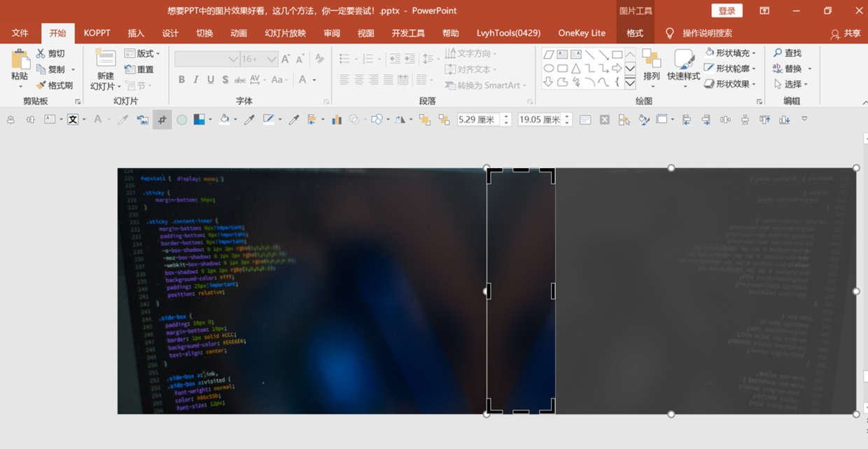
Task: Switch to Animations (动画) tab
Action: (239, 33)
